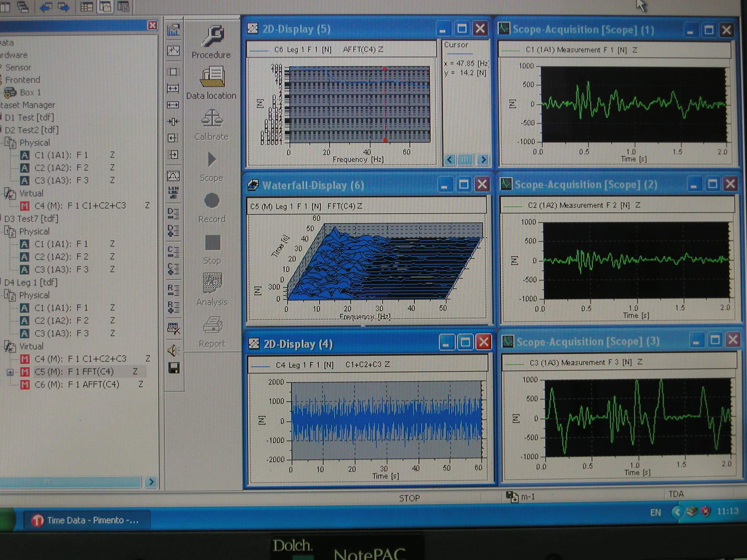Click the navigate back arrow in top toolbar
The height and width of the screenshot is (560, 747).
coord(46,7)
